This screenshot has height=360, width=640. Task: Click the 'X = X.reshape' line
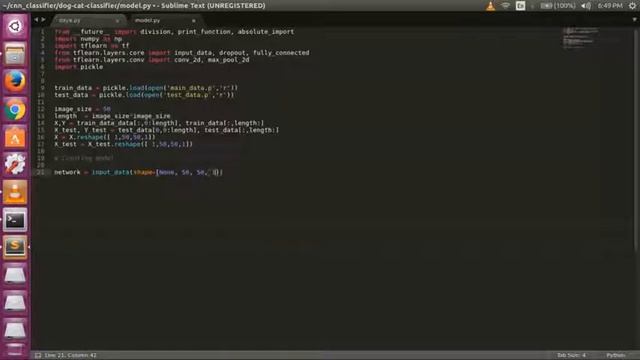[104, 137]
